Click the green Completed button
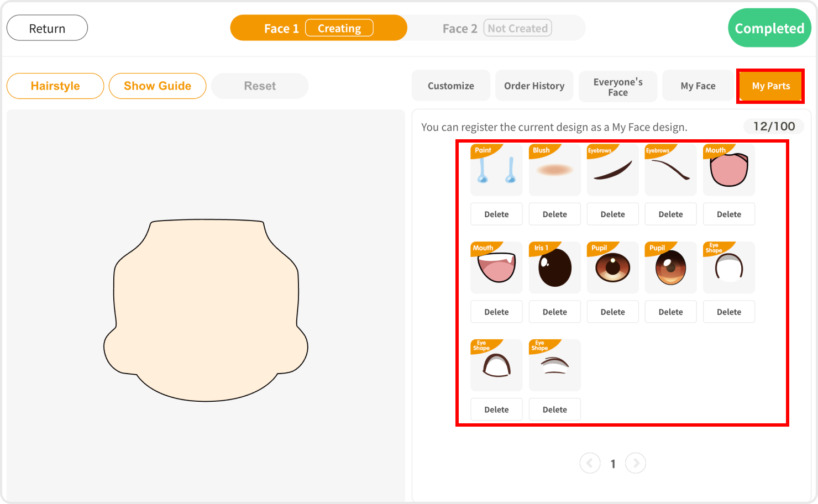Image resolution: width=818 pixels, height=504 pixels. pyautogui.click(x=769, y=28)
